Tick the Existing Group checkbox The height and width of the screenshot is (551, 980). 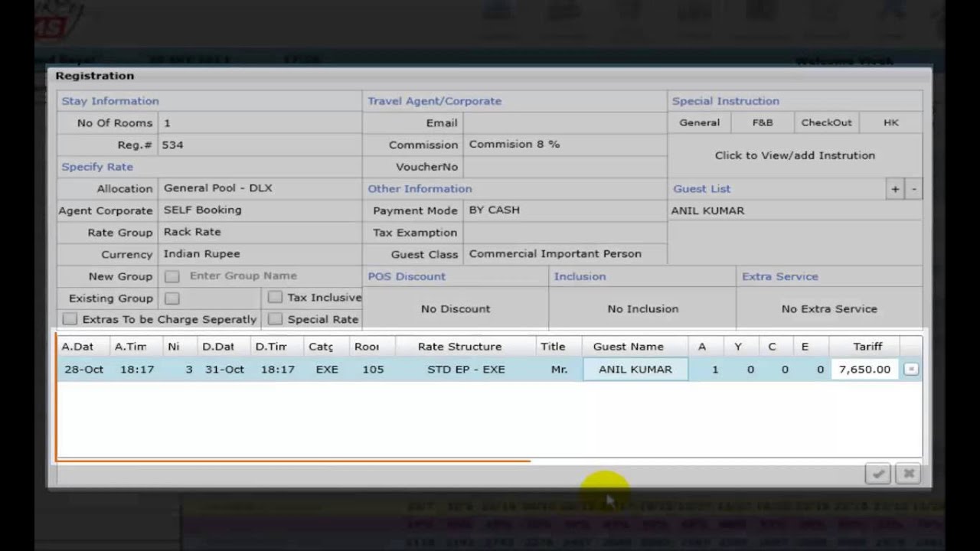172,298
